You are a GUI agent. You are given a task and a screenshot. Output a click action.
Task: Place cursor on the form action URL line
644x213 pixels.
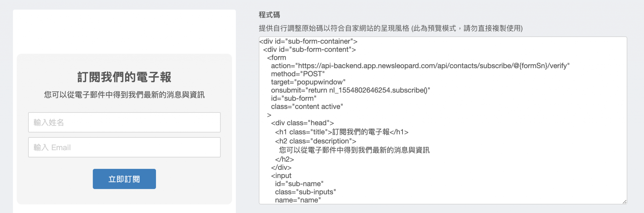[x=420, y=66]
